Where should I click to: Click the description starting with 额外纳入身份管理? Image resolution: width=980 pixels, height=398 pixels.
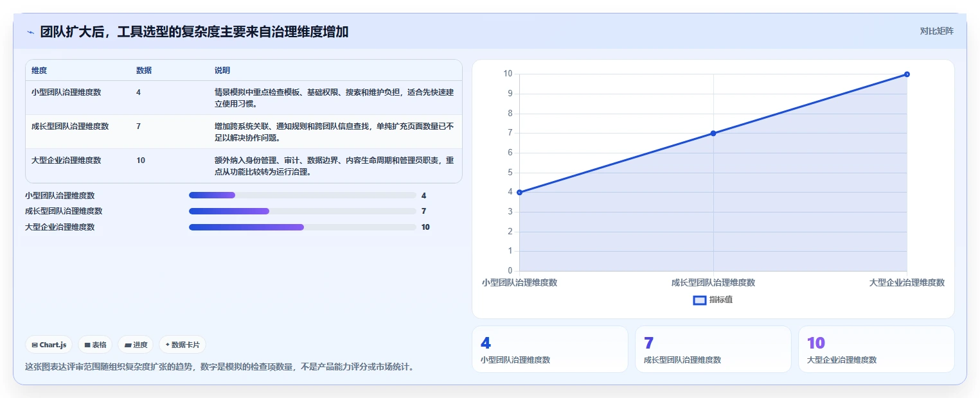334,166
